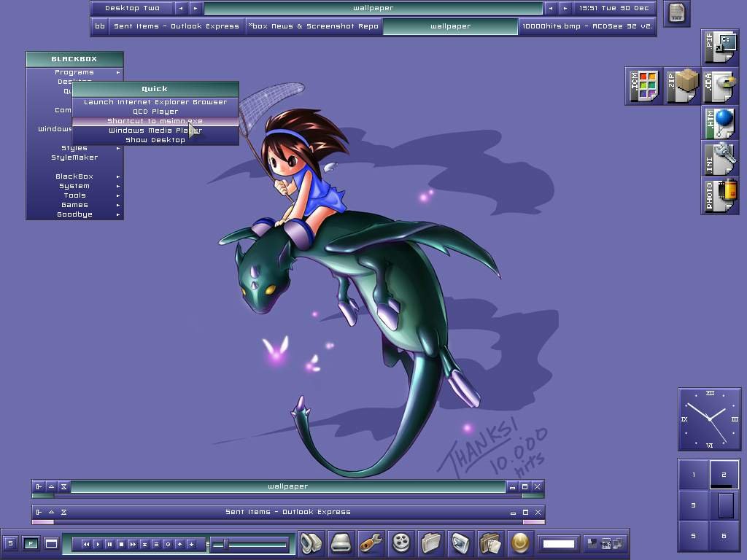Select the window thumbnail in pager workspace 4

pos(726,505)
